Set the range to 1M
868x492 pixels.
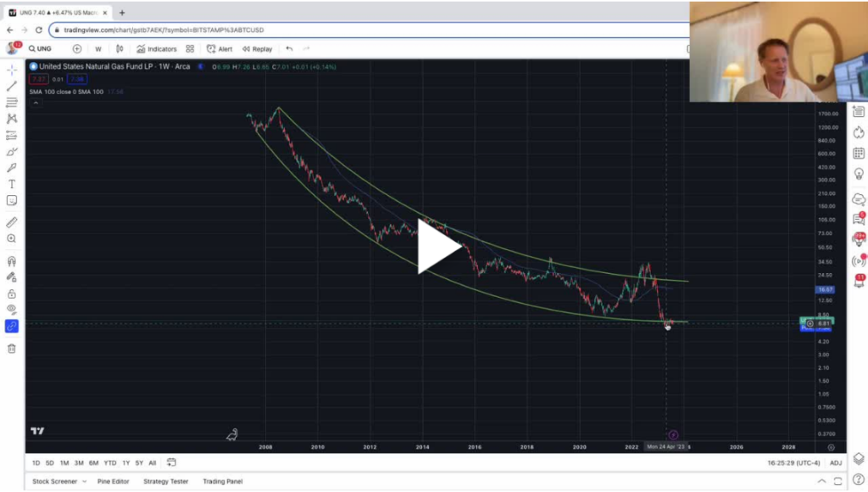pos(64,462)
